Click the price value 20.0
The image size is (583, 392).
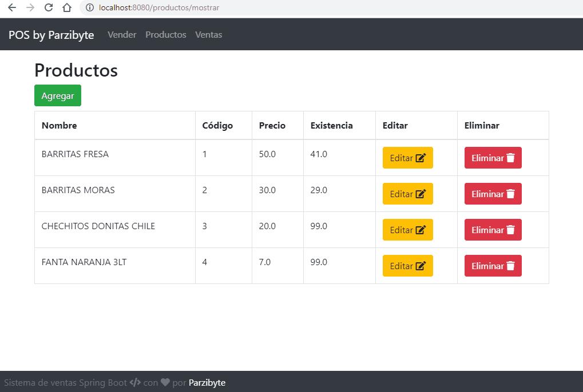pyautogui.click(x=267, y=226)
